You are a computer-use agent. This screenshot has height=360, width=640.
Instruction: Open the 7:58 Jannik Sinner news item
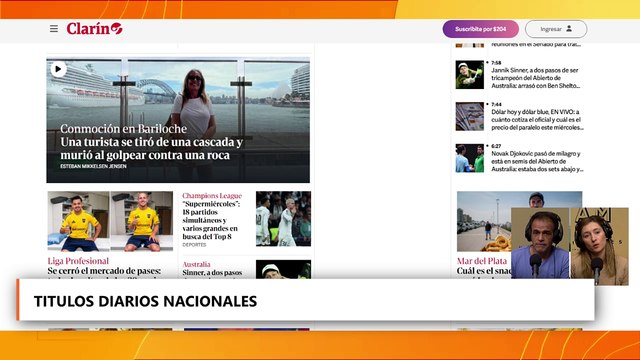pyautogui.click(x=536, y=78)
